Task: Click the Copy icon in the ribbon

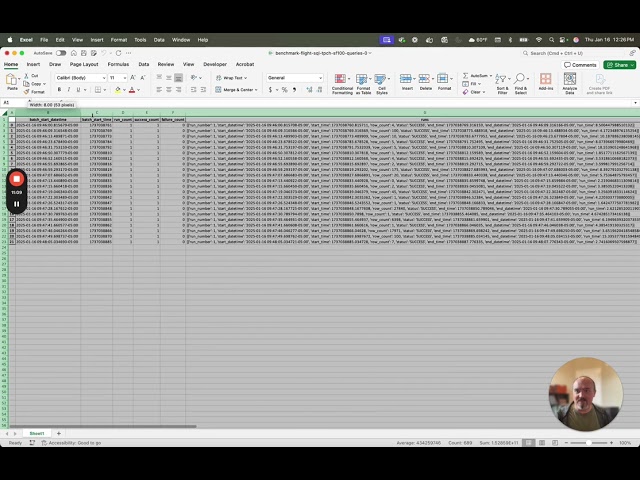Action: [x=27, y=84]
